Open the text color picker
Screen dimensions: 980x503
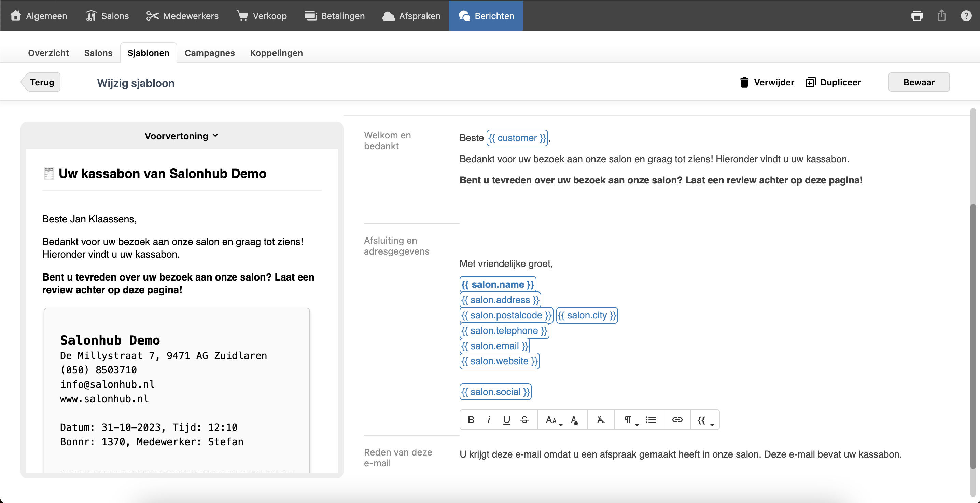pyautogui.click(x=574, y=420)
